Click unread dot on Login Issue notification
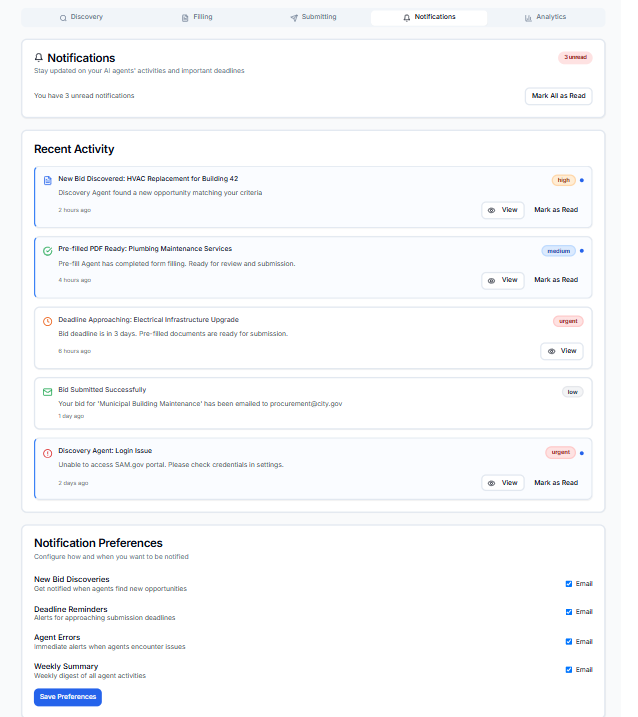This screenshot has height=717, width=638. [x=582, y=453]
